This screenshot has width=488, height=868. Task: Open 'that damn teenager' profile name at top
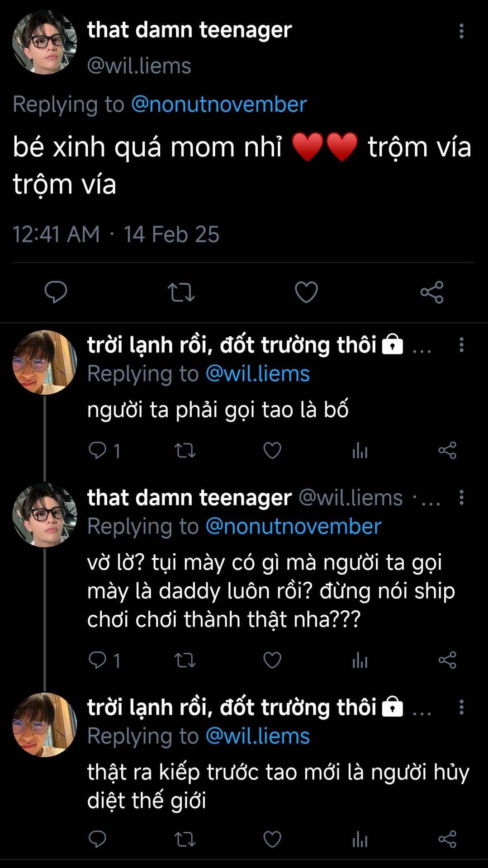point(189,30)
